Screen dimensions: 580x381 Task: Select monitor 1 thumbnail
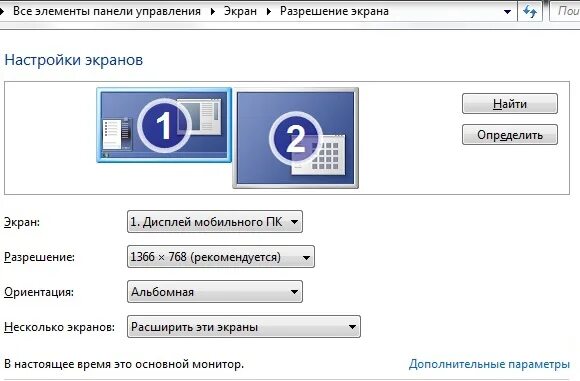pyautogui.click(x=164, y=125)
